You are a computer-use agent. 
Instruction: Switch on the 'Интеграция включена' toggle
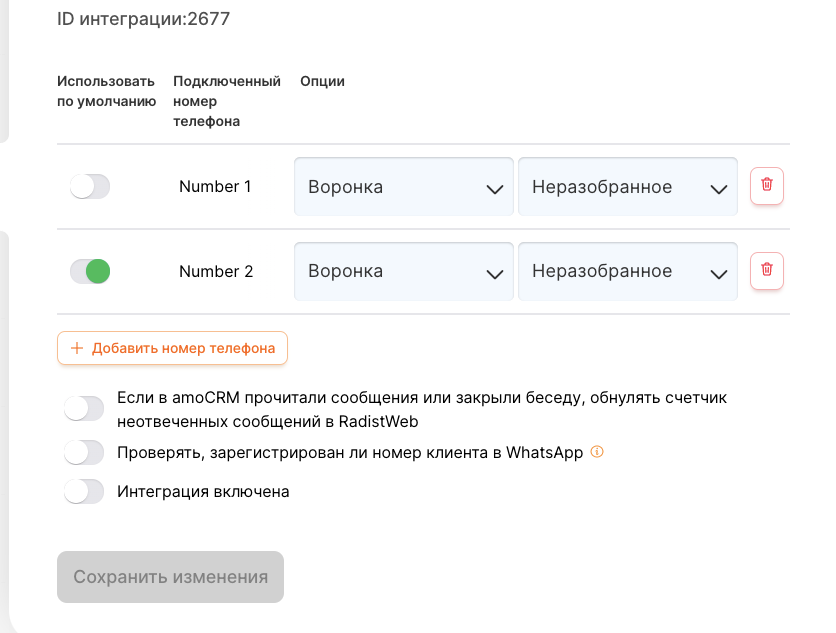84,492
